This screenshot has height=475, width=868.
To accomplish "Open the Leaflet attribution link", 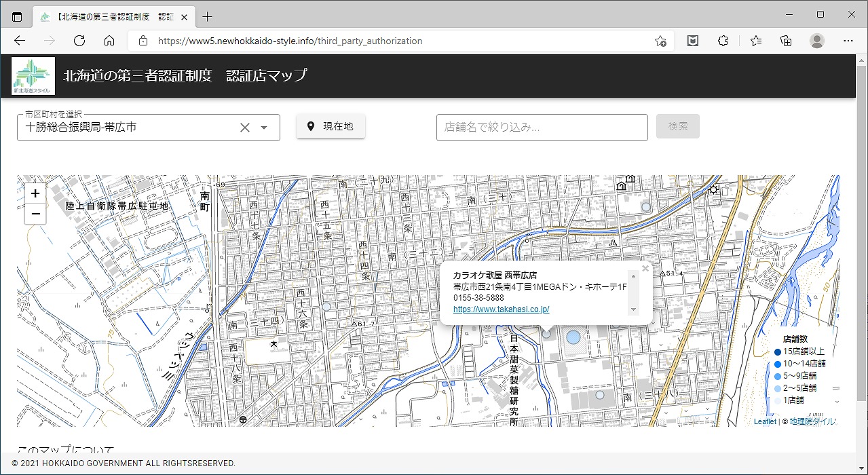I will 764,421.
